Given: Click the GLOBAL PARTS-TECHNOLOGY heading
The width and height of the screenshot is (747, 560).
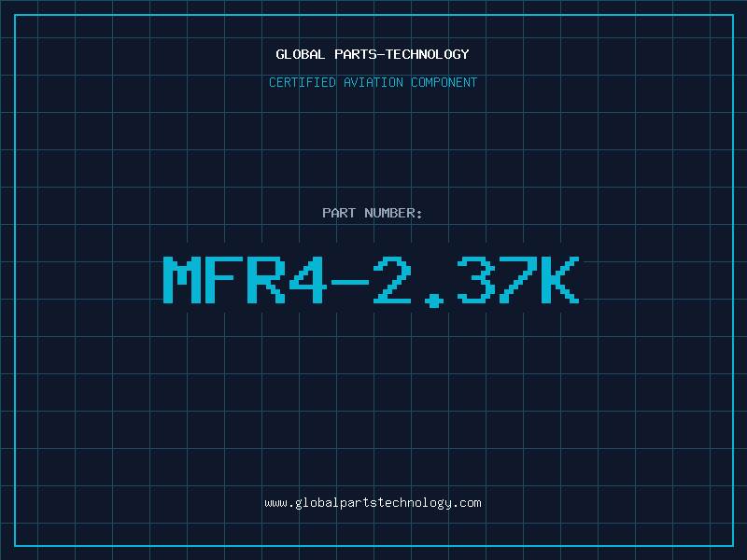Looking at the screenshot, I should [373, 54].
